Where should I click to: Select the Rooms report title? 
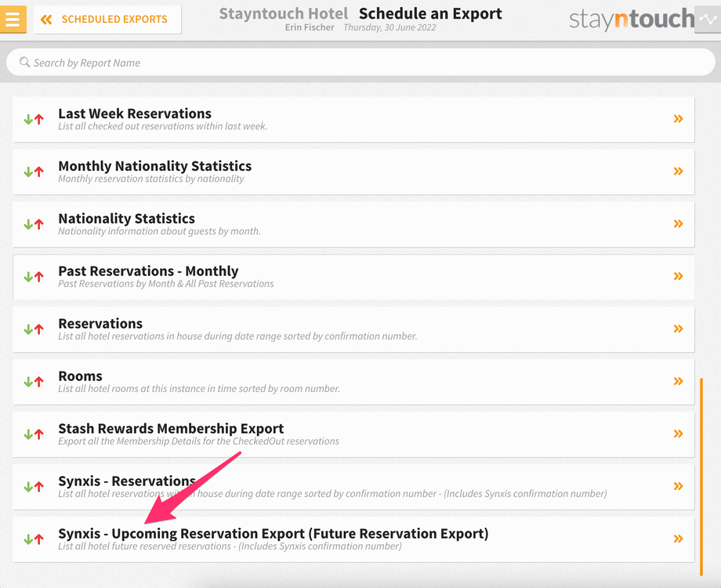(80, 376)
